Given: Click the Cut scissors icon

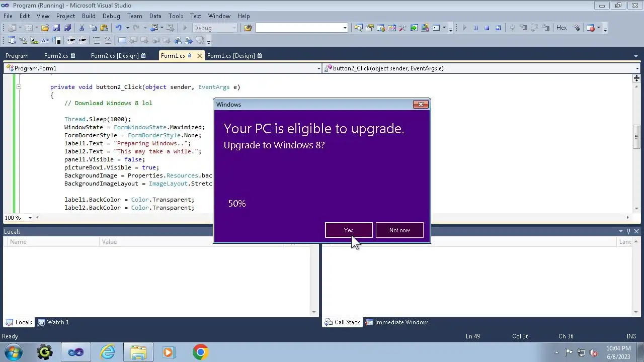Looking at the screenshot, I should pyautogui.click(x=82, y=28).
